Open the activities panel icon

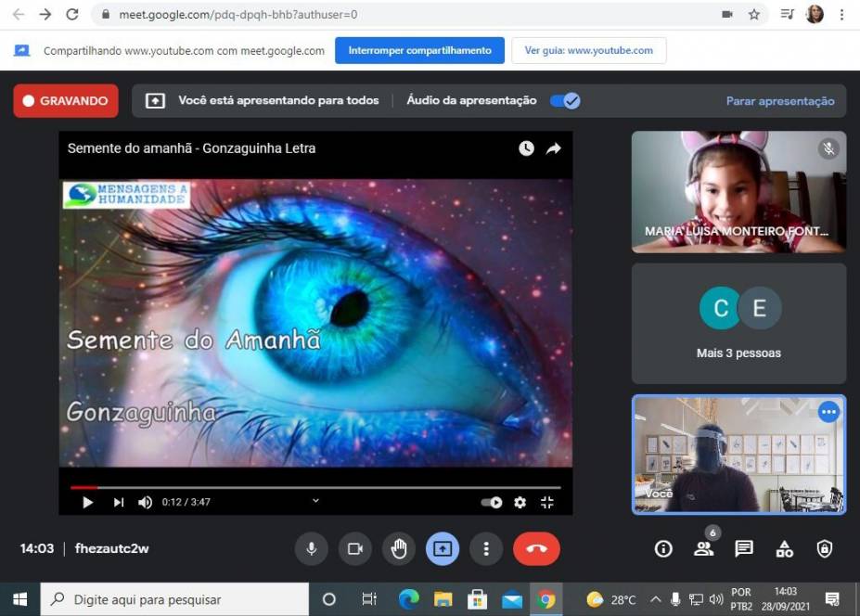[x=785, y=548]
